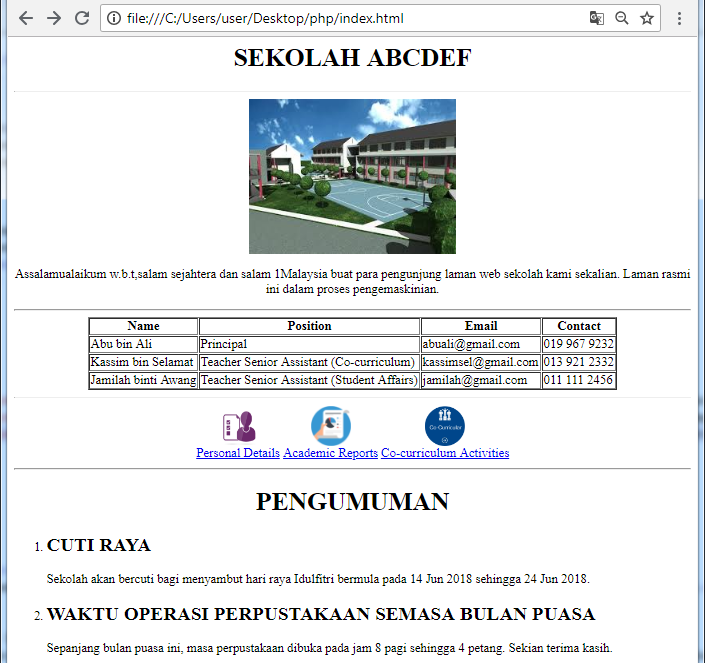Go back with the browser back arrow

click(26, 18)
